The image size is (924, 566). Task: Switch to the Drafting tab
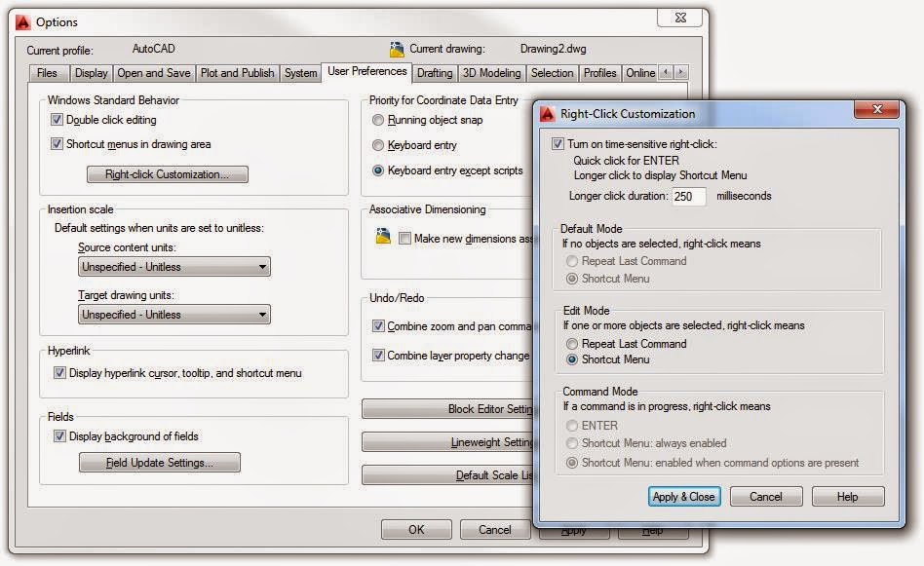tap(435, 73)
